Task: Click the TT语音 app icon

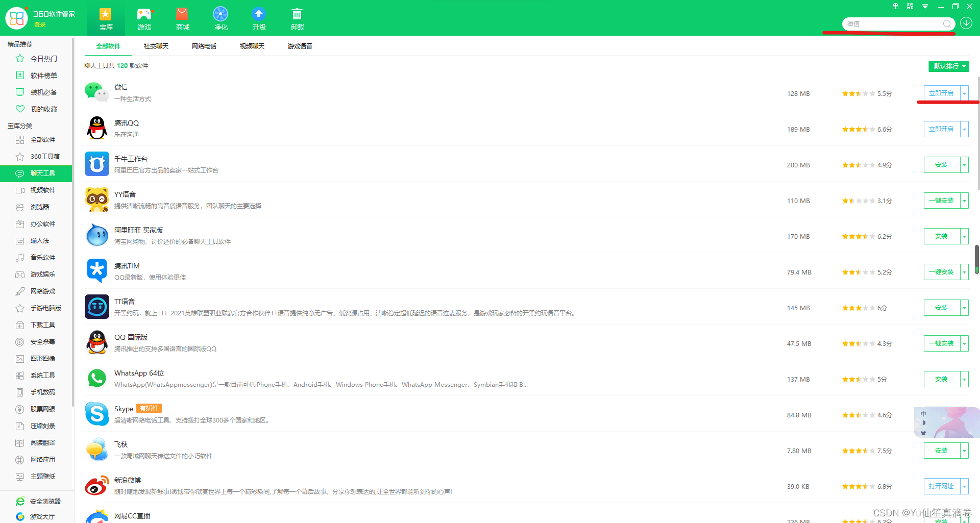Action: (x=96, y=307)
